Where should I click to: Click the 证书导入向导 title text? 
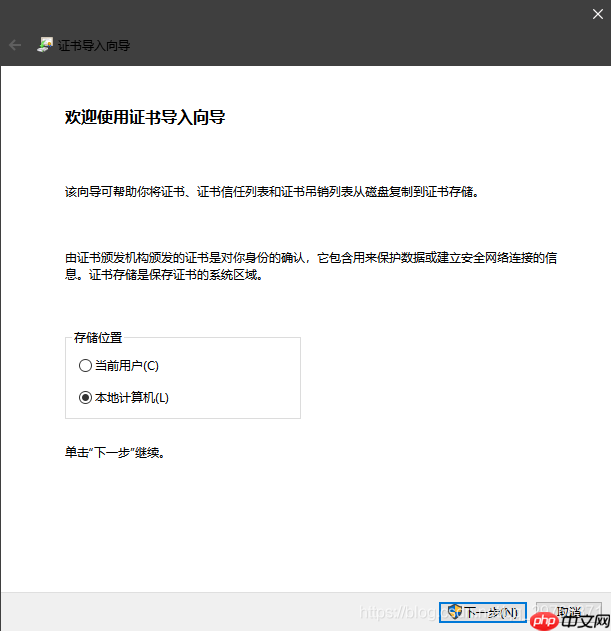point(94,45)
